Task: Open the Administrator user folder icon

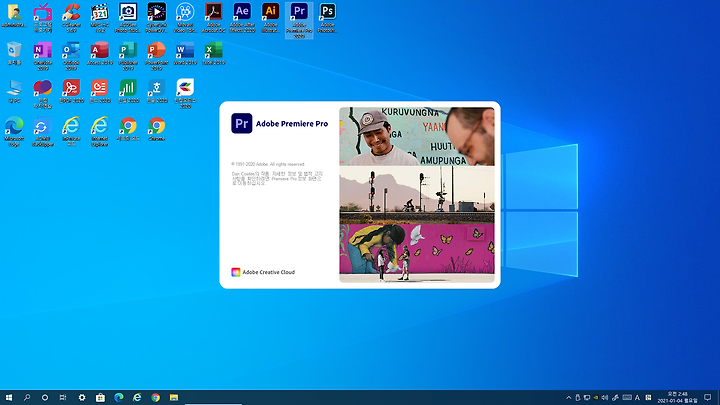Action: [14, 16]
